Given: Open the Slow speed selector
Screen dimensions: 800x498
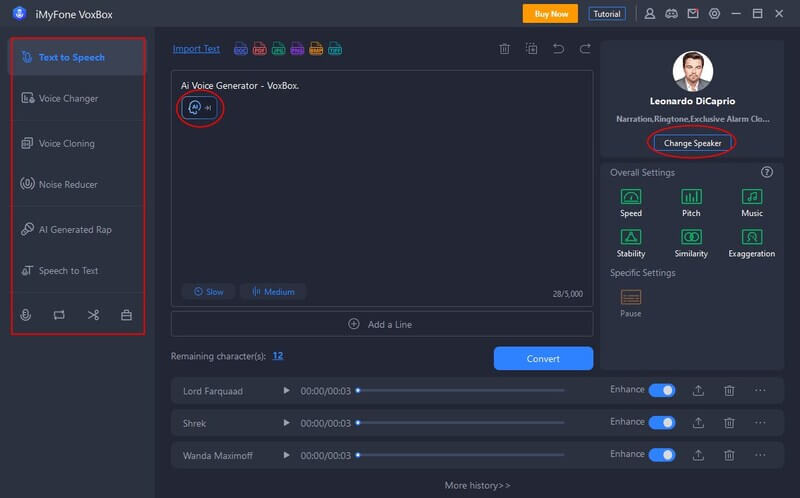Looking at the screenshot, I should click(208, 292).
